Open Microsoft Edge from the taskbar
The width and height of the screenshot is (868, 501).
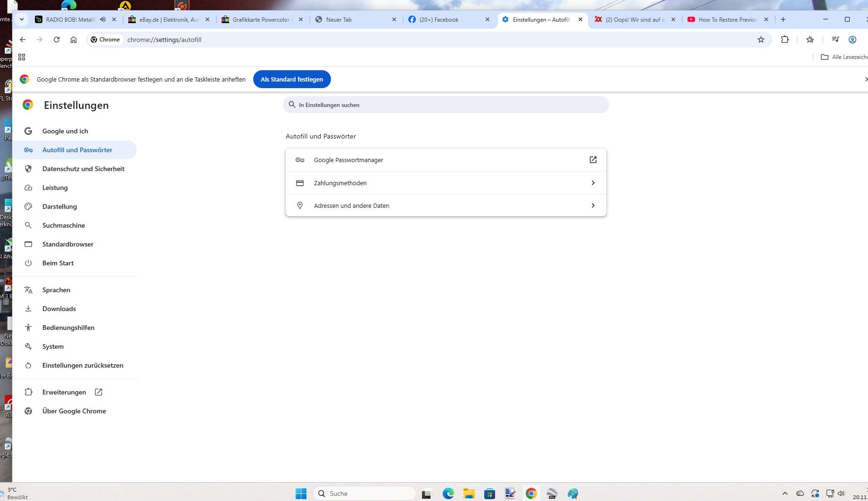[x=448, y=493]
